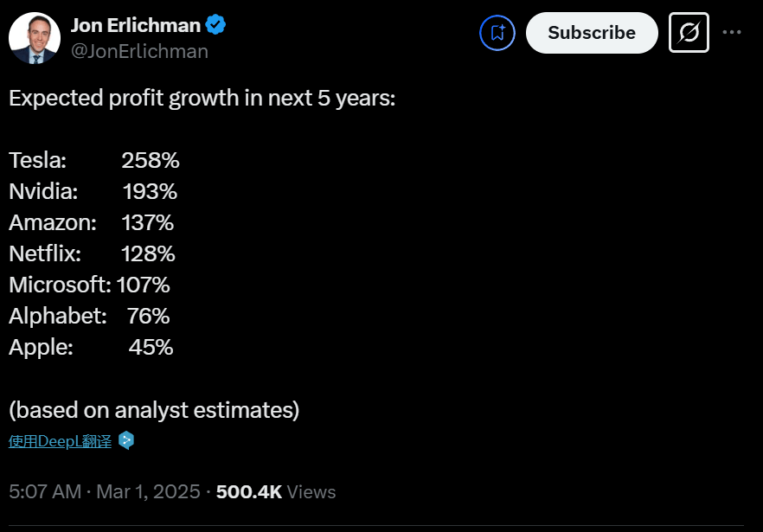Click the 'Expected profit growth' heading line
This screenshot has width=763, height=532.
coord(202,98)
